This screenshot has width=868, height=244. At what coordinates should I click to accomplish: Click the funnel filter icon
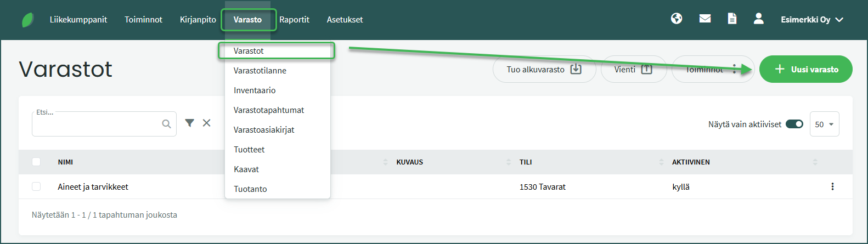[189, 123]
